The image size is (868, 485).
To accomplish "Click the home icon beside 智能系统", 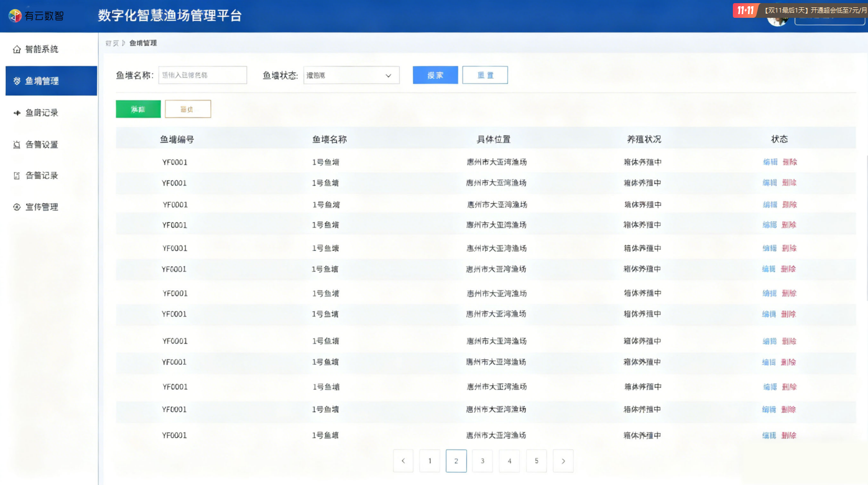I will pos(17,49).
